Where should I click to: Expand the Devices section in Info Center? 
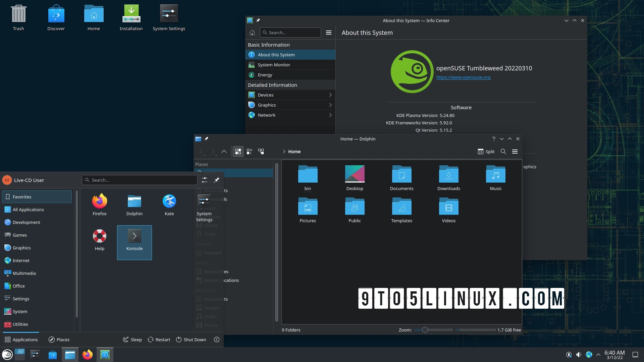click(x=330, y=95)
